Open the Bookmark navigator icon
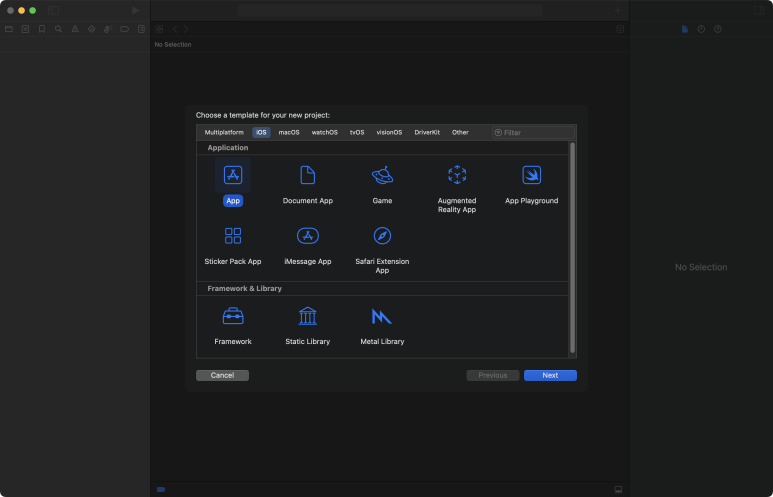 pos(42,29)
